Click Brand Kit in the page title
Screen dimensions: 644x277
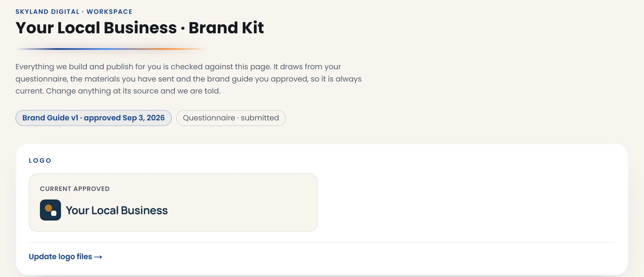[226, 28]
